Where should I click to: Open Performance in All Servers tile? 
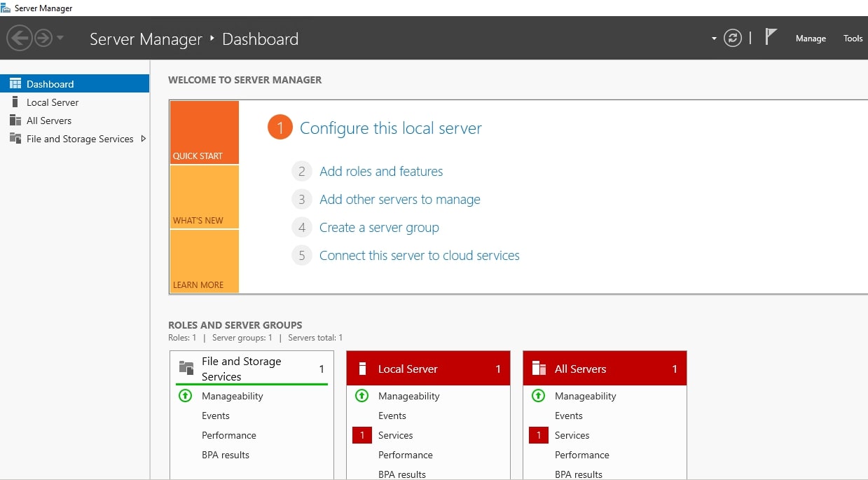click(582, 455)
